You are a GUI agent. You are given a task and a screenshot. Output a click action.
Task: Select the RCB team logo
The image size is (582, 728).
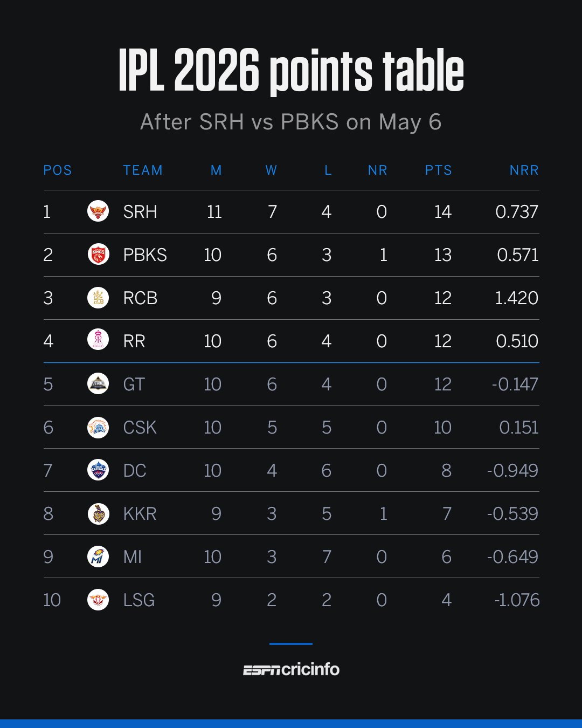(x=98, y=298)
